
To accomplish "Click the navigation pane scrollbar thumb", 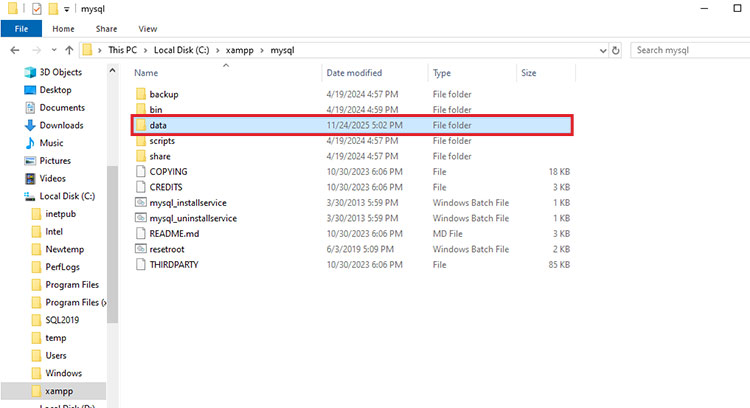I will (112, 244).
